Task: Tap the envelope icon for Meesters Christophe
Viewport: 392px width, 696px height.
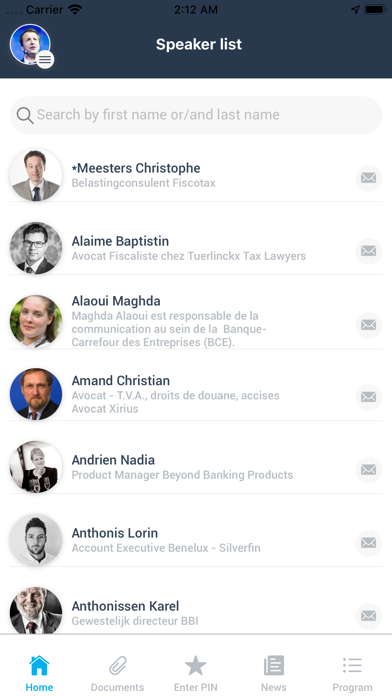Action: [x=368, y=178]
